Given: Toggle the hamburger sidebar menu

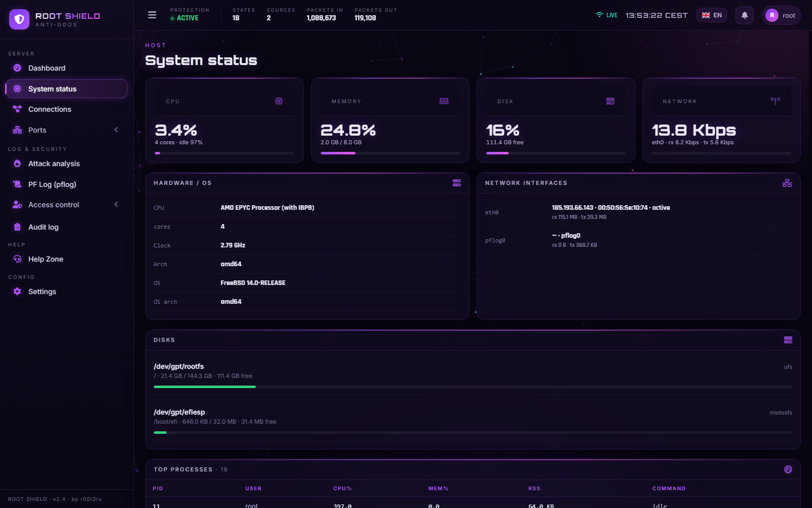Looking at the screenshot, I should 152,15.
